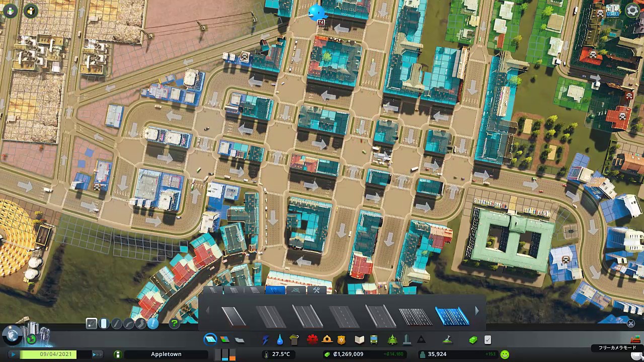Open the Policies panel
Screen dimensions: 644x362
[x=488, y=340]
